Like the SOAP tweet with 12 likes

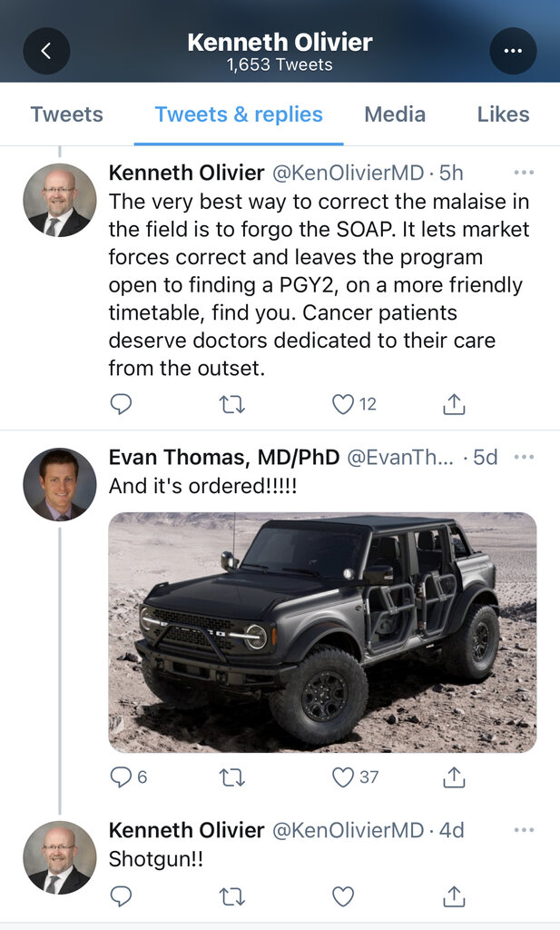[342, 404]
